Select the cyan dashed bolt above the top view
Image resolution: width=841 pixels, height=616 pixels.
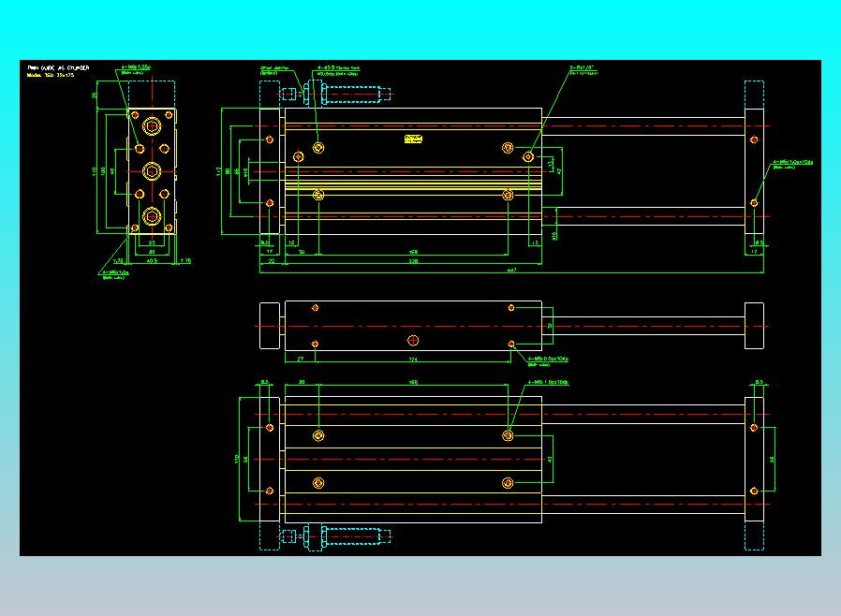tap(336, 94)
